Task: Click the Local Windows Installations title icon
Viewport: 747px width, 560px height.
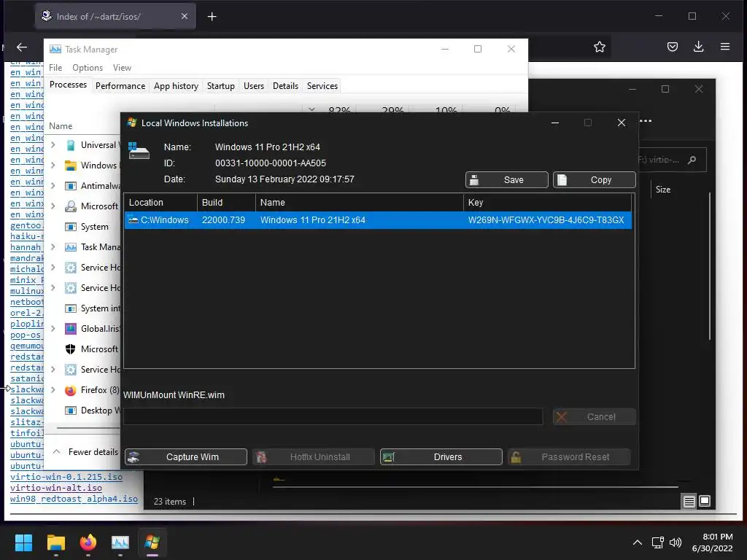Action: pos(132,122)
